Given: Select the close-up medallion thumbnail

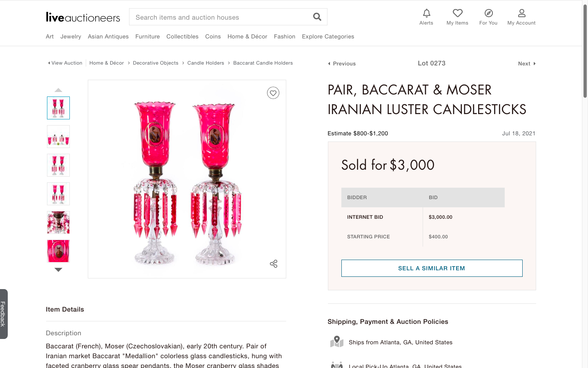Looking at the screenshot, I should 58,251.
